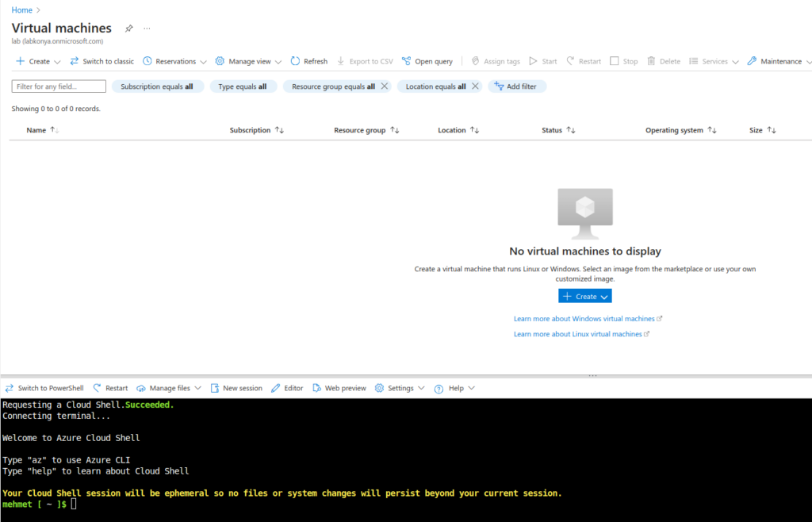This screenshot has width=812, height=522.
Task: Sort by the Resource group column
Action: coord(366,130)
